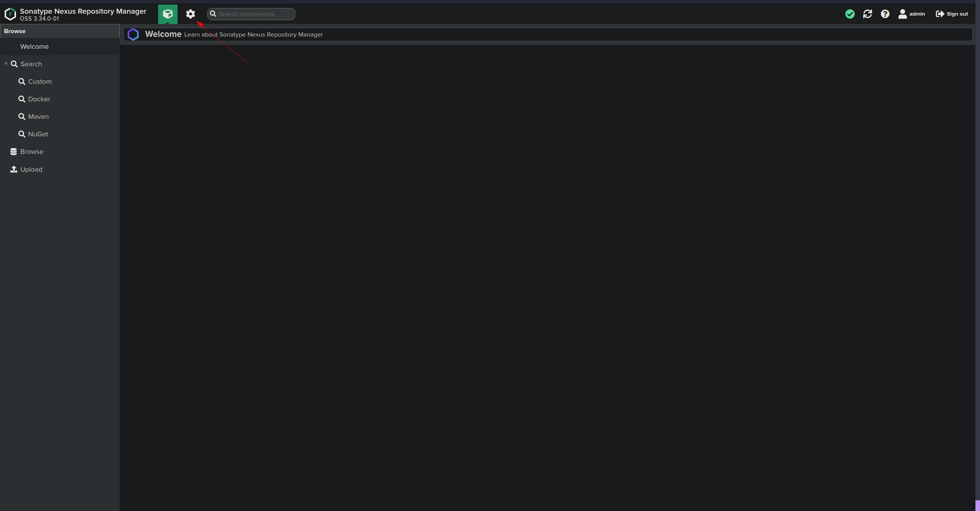The width and height of the screenshot is (980, 511).
Task: Select Docker search option in sidebar
Action: coord(39,99)
